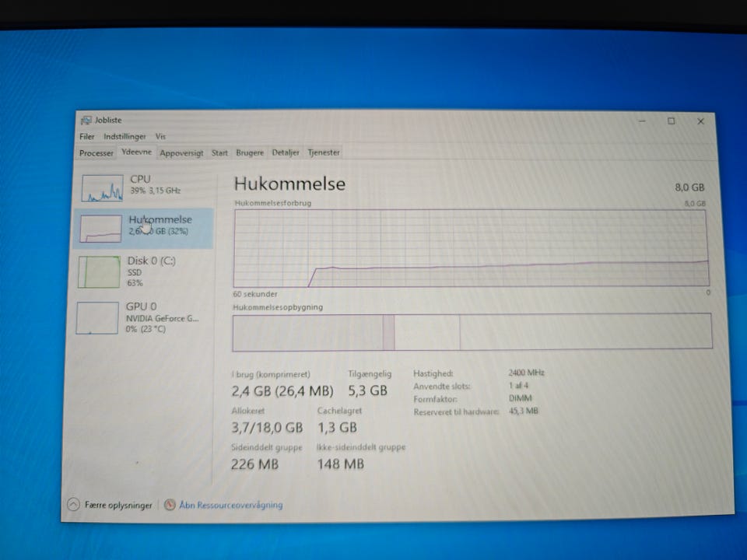Image resolution: width=747 pixels, height=560 pixels.
Task: Open the Vis menu
Action: coord(160,137)
